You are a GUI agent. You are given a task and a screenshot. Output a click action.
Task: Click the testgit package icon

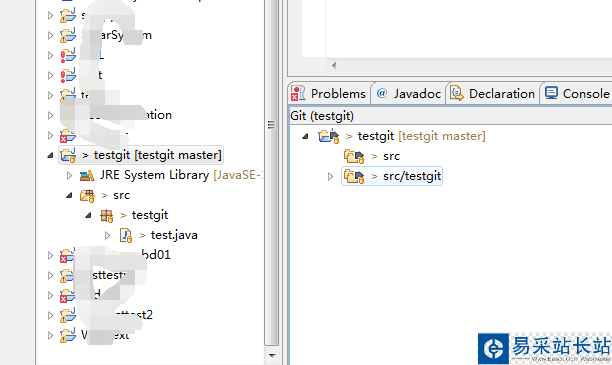coord(107,215)
